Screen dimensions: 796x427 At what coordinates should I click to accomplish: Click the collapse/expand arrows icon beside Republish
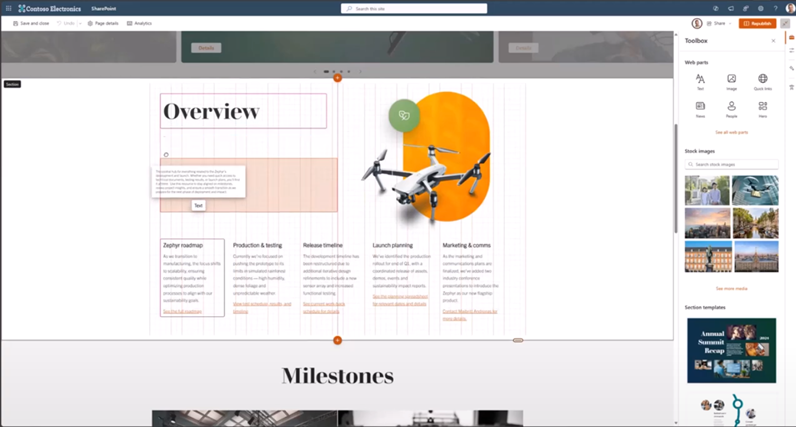coord(785,23)
